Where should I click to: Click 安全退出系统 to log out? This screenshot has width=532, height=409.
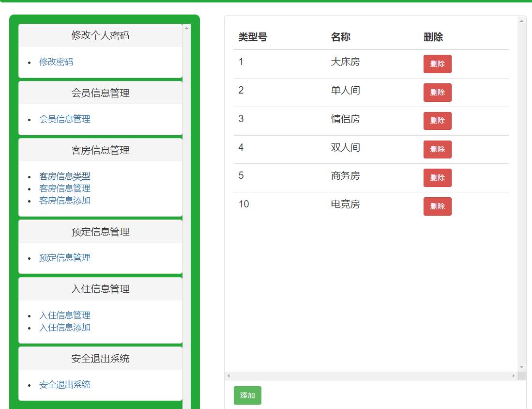click(x=64, y=385)
